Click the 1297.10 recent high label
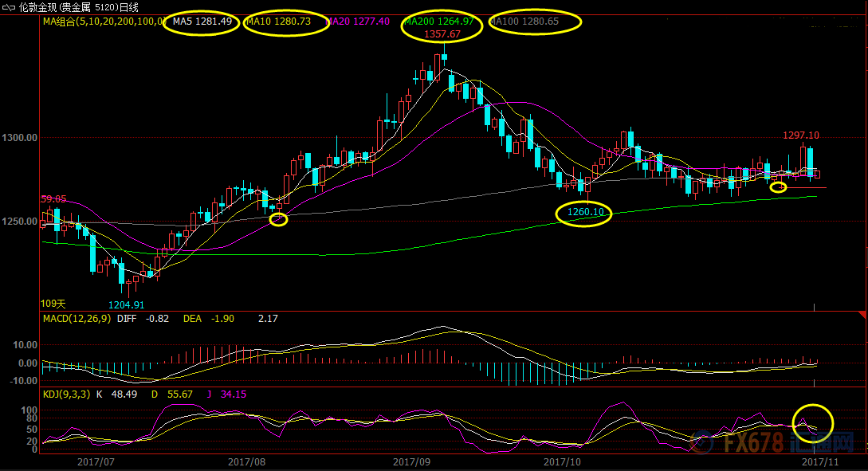Viewport: 868px width, 471px height. [801, 135]
